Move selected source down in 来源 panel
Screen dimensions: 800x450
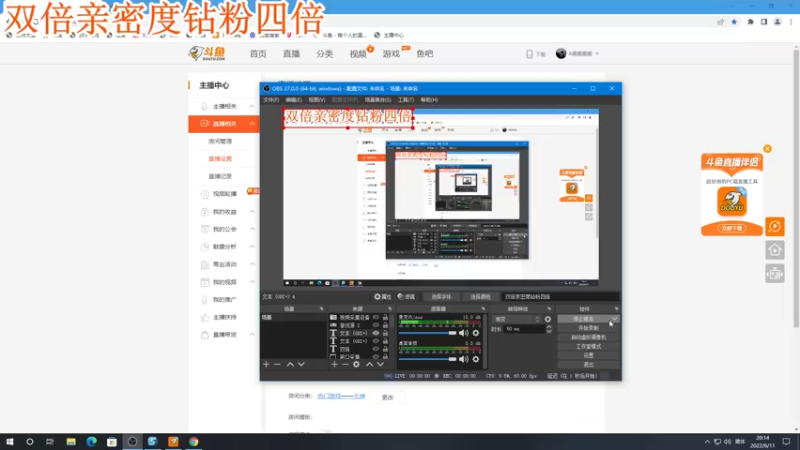[380, 364]
